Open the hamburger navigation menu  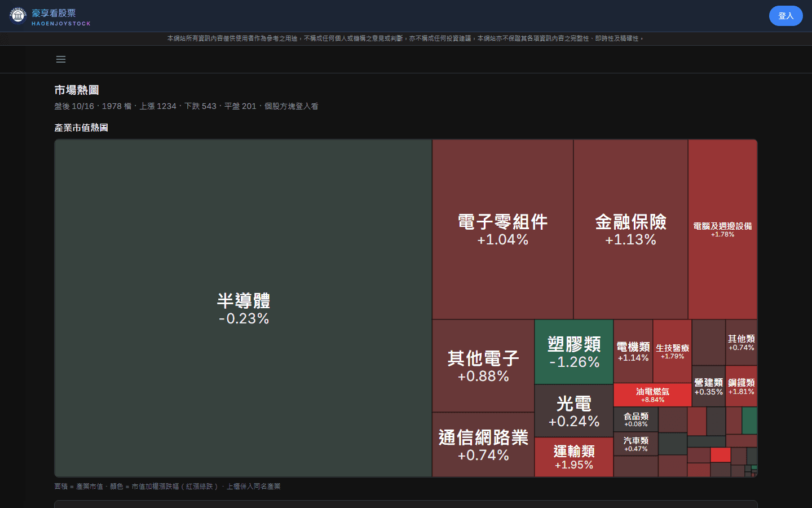tap(61, 59)
